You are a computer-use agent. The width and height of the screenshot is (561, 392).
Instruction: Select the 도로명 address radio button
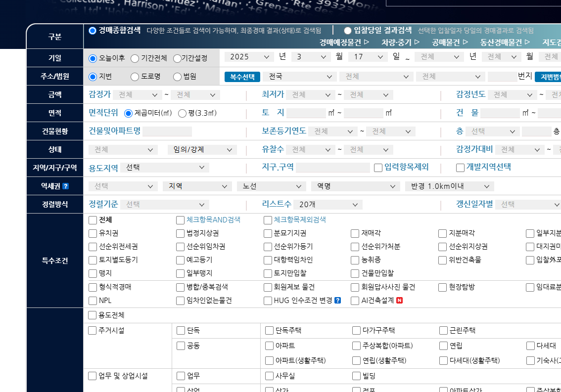click(x=135, y=77)
